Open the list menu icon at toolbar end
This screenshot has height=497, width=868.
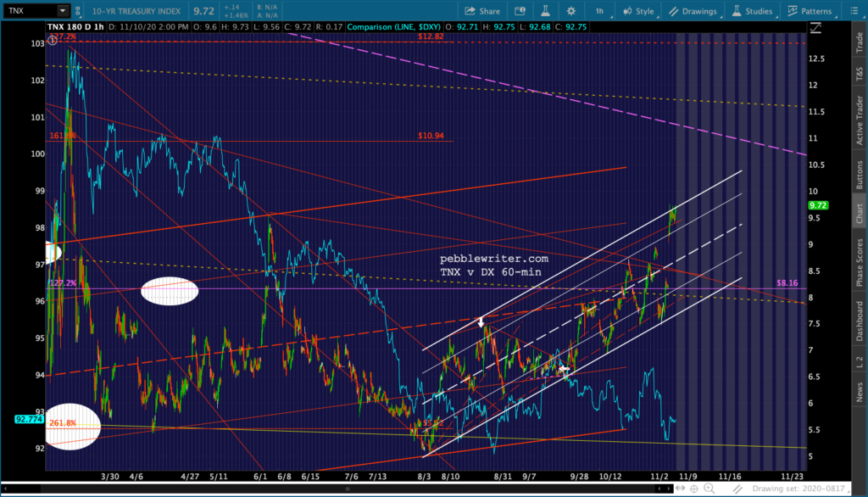tap(854, 11)
